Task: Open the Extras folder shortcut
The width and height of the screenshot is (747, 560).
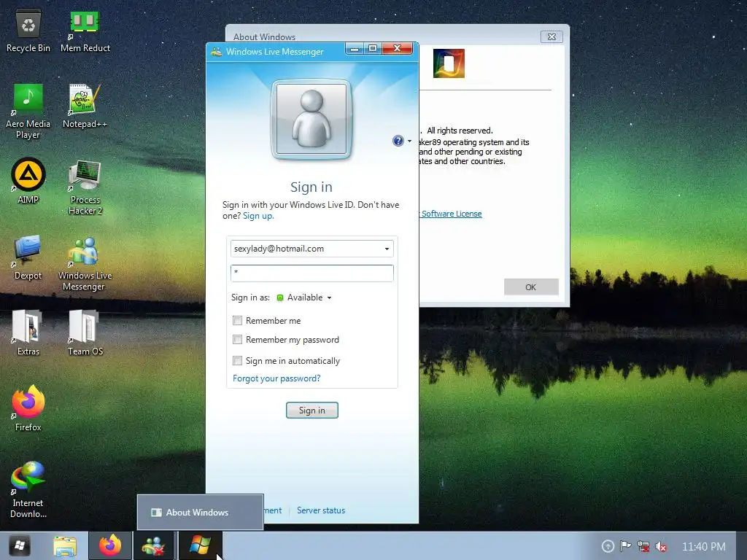Action: (x=28, y=332)
